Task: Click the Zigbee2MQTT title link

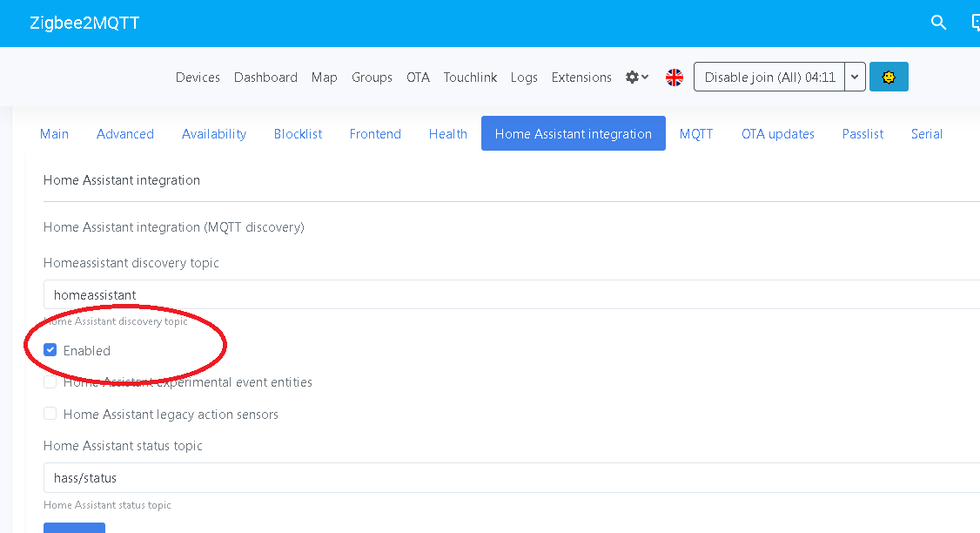Action: 84,24
